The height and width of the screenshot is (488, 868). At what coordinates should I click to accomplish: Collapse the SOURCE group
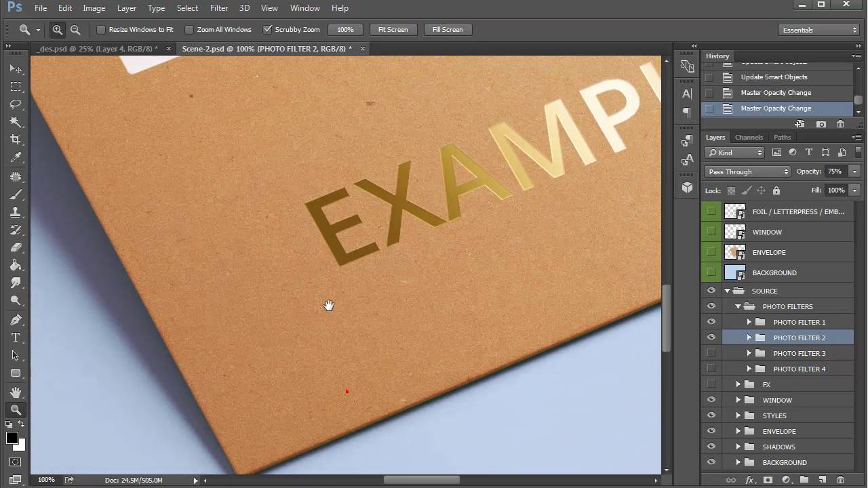pos(727,291)
